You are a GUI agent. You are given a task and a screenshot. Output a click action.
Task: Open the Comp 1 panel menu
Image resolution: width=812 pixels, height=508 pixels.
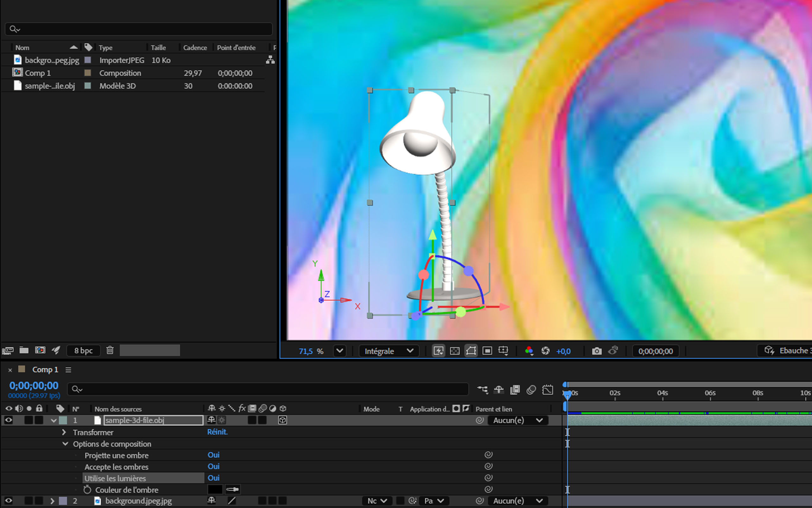68,370
